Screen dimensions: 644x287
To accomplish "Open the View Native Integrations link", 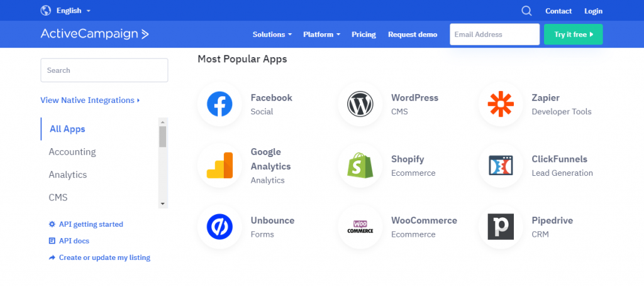I will pos(90,100).
